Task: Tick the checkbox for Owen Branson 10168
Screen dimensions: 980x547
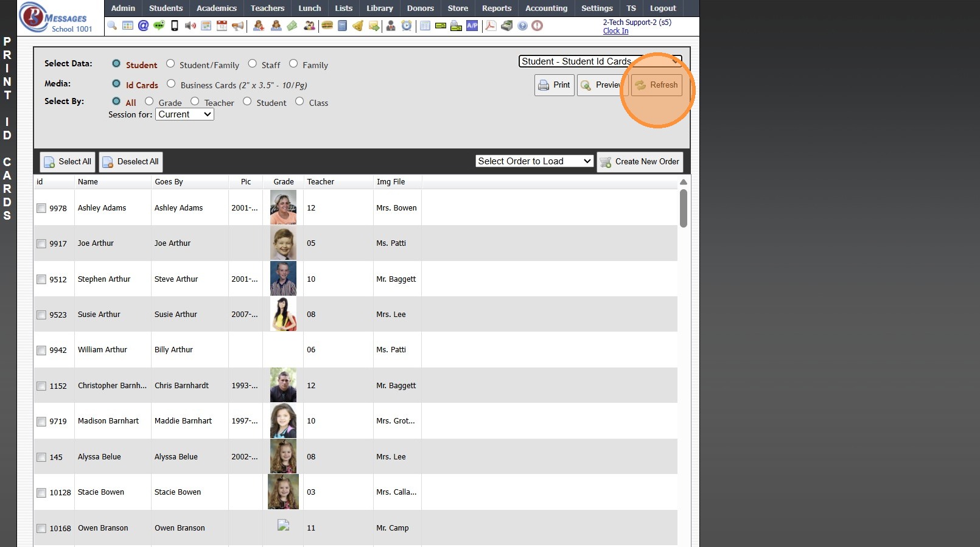Action: click(x=41, y=528)
